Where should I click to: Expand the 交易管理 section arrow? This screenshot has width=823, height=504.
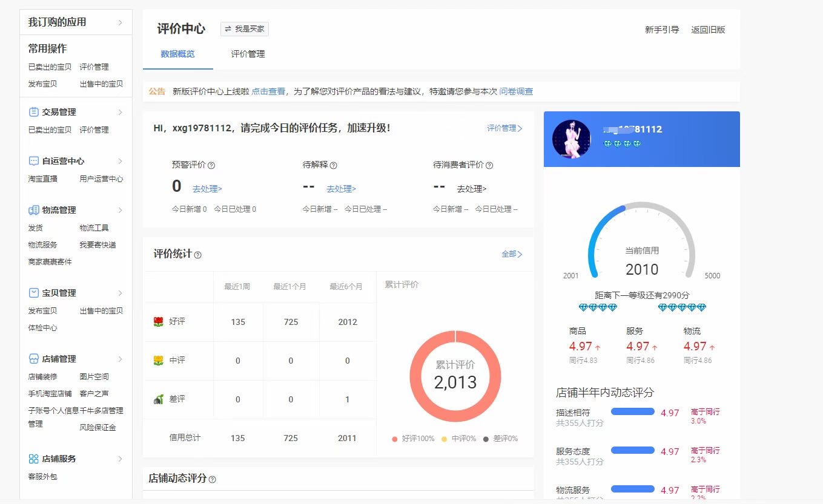120,112
